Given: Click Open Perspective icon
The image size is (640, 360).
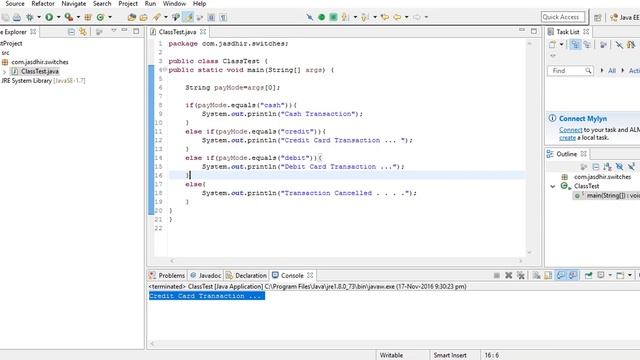Looking at the screenshot, I should 598,17.
